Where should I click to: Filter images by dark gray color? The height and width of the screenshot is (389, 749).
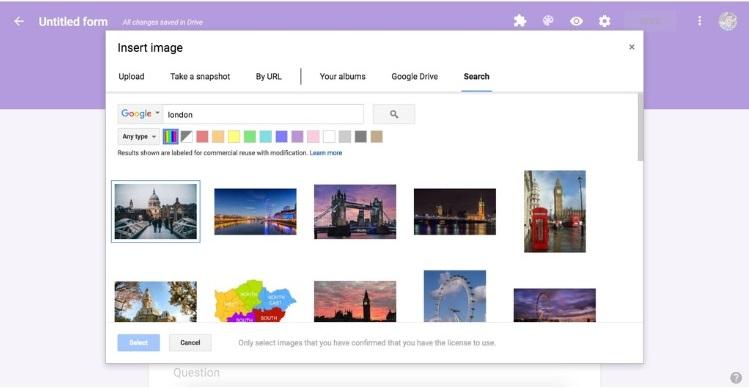361,137
